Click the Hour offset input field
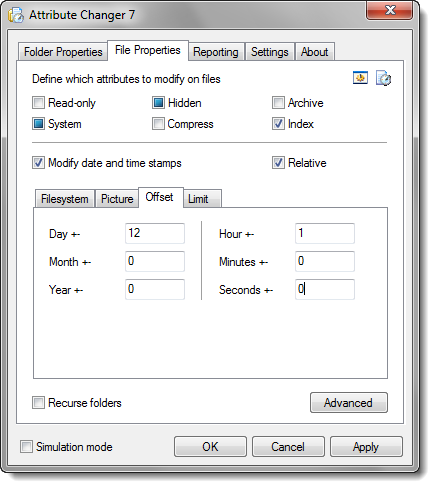The width and height of the screenshot is (435, 488). (325, 233)
